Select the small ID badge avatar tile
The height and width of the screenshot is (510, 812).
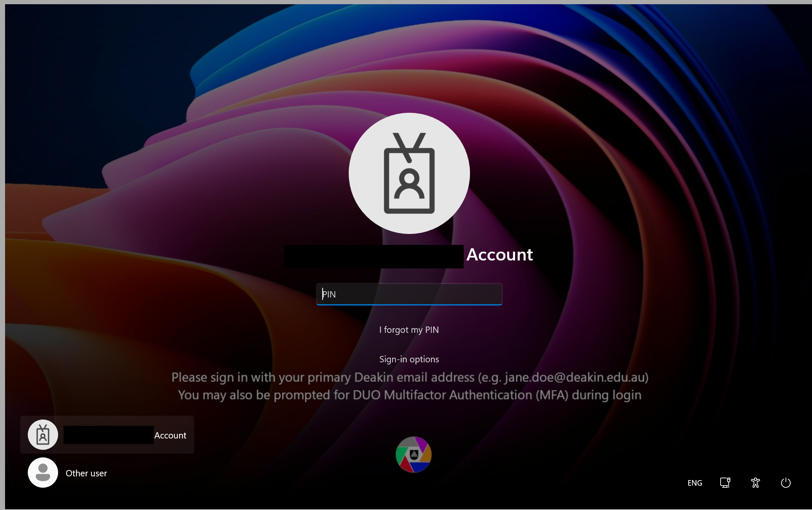(x=43, y=435)
